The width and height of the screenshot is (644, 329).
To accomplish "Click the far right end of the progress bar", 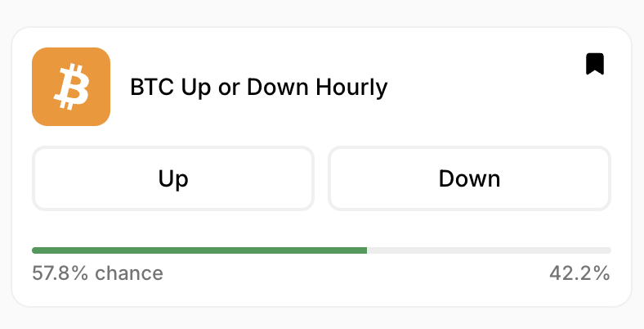I will click(x=610, y=250).
